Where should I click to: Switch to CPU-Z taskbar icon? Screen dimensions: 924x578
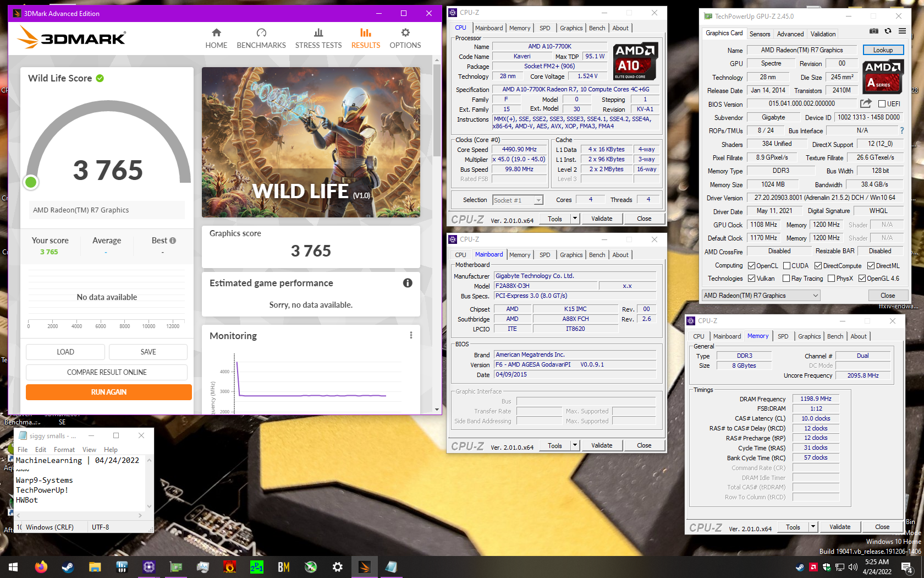click(148, 567)
